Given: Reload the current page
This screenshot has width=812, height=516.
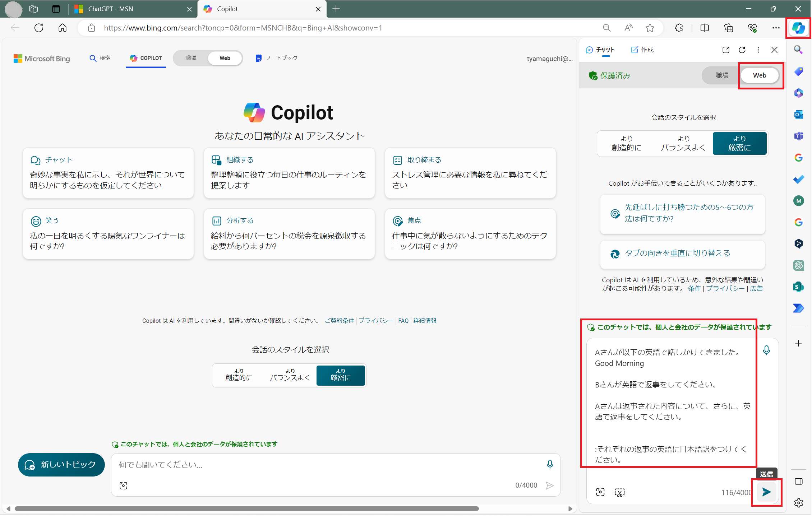Looking at the screenshot, I should [39, 28].
